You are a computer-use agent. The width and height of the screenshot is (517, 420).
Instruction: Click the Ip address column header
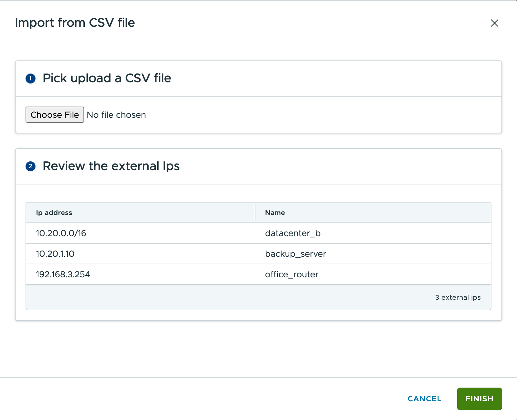(x=140, y=212)
